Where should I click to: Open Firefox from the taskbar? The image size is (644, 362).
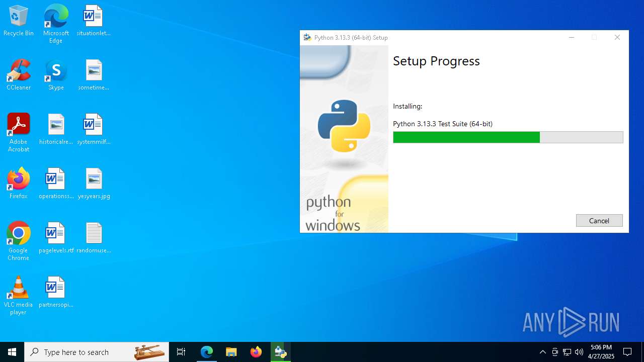[256, 352]
